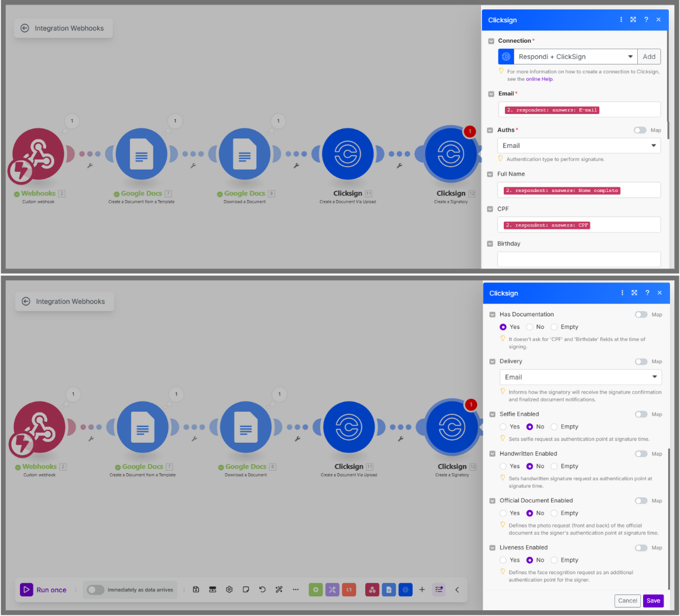The image size is (680, 616).
Task: Click the lower Clicksign panel scrollbar
Action: [x=669, y=518]
